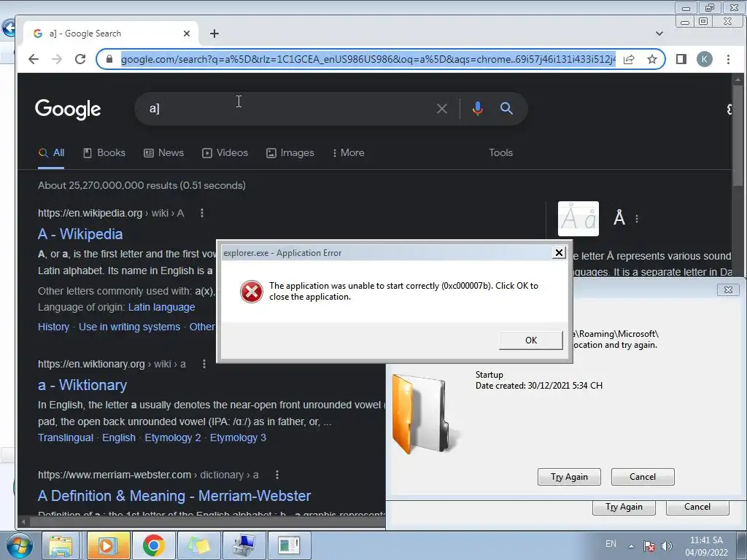Open options for the Wiktionary result

coord(204,364)
